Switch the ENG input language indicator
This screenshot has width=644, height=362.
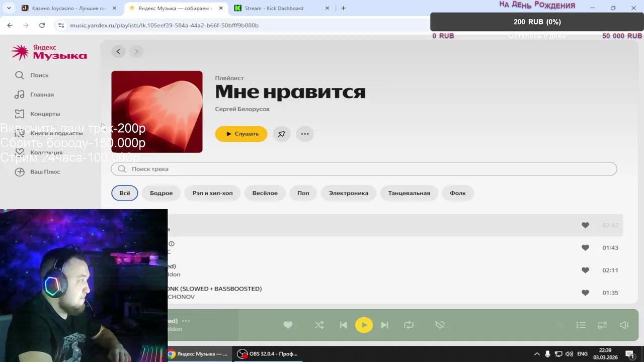(x=582, y=354)
